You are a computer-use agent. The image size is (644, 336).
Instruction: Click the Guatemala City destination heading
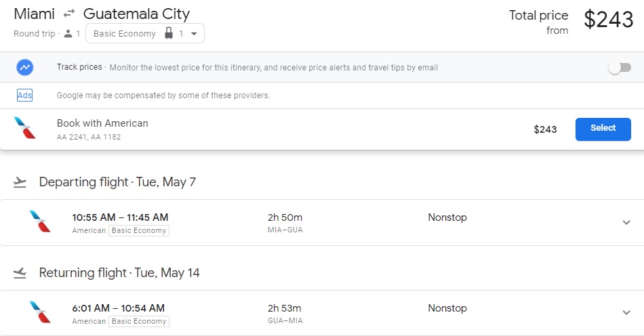coord(136,14)
